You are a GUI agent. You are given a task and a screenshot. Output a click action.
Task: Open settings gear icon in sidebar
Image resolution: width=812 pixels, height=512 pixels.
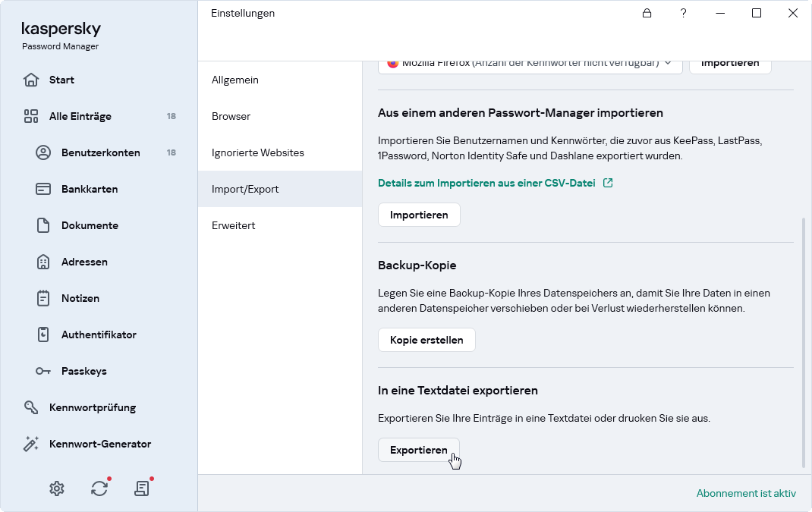[x=57, y=488]
